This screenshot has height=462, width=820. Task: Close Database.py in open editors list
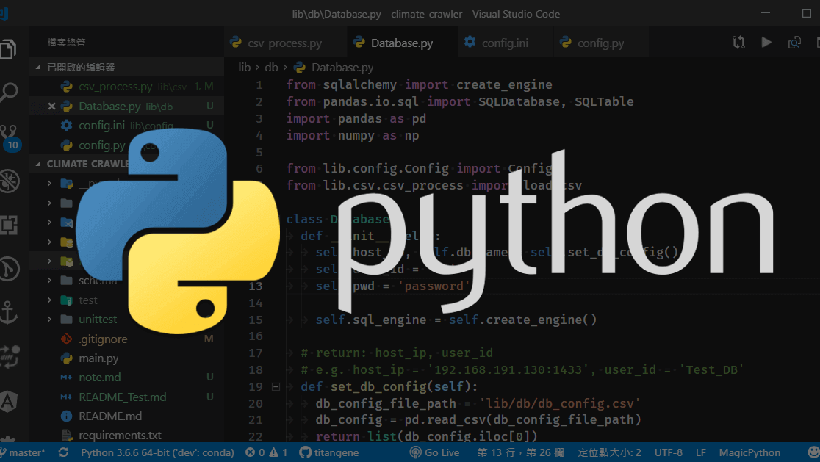[x=51, y=106]
